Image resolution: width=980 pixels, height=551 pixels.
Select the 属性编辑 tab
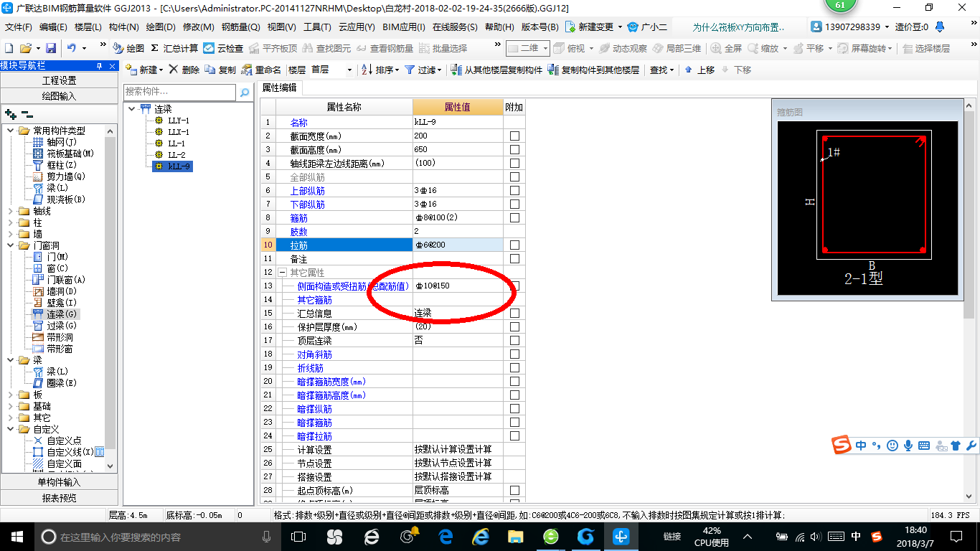point(280,88)
